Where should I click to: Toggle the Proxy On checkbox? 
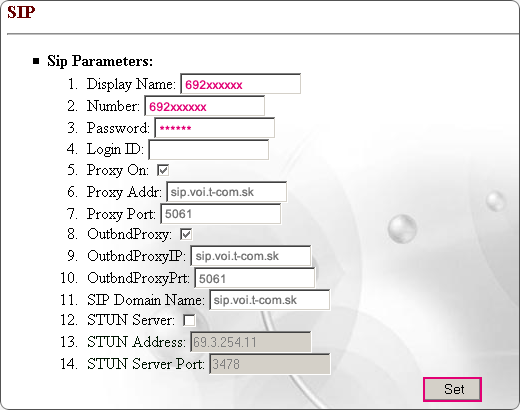pos(163,170)
